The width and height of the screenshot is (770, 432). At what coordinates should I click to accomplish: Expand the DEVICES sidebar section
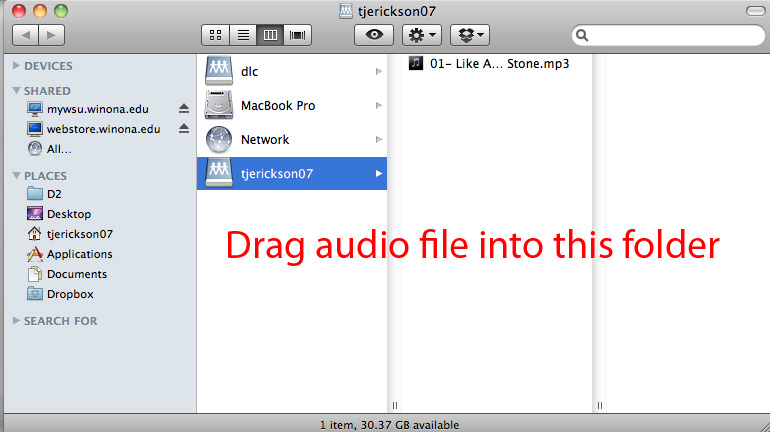coord(16,66)
